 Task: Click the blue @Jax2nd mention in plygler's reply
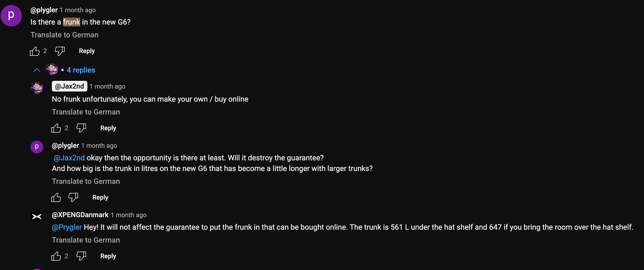pos(69,158)
